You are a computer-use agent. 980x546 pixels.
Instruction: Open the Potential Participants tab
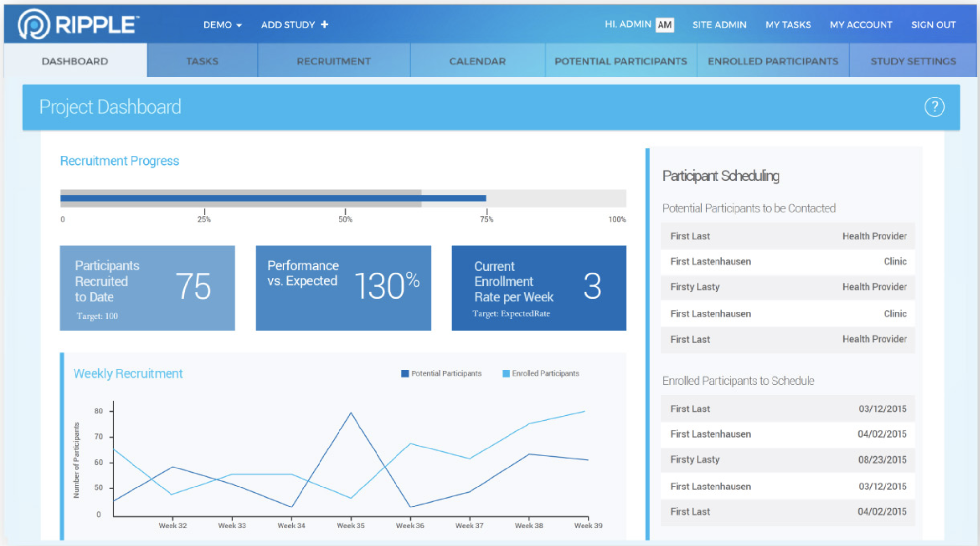pyautogui.click(x=621, y=61)
